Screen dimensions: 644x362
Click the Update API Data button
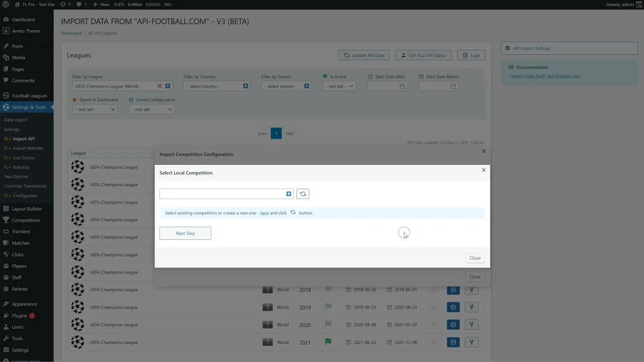(364, 55)
